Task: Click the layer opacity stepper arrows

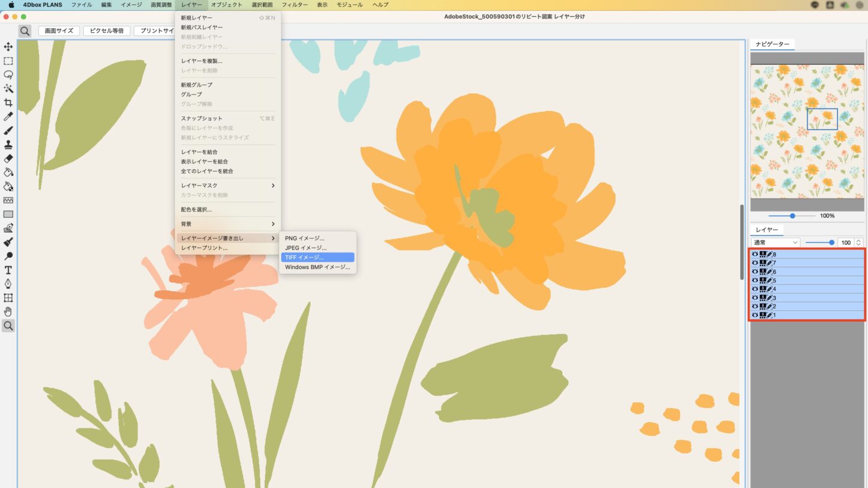Action: point(858,243)
